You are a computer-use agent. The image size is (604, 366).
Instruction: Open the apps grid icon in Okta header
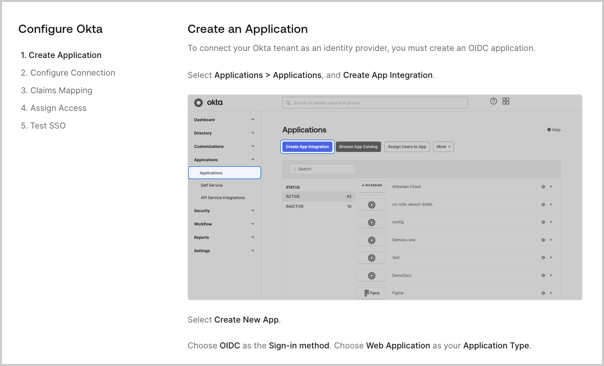[x=506, y=101]
